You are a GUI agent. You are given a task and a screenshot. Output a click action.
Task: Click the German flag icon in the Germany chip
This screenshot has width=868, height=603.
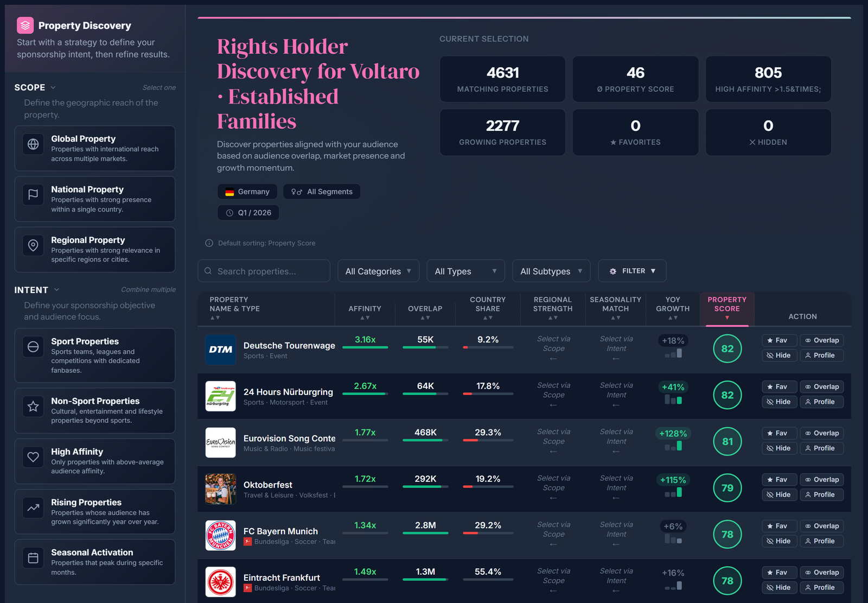tap(229, 192)
